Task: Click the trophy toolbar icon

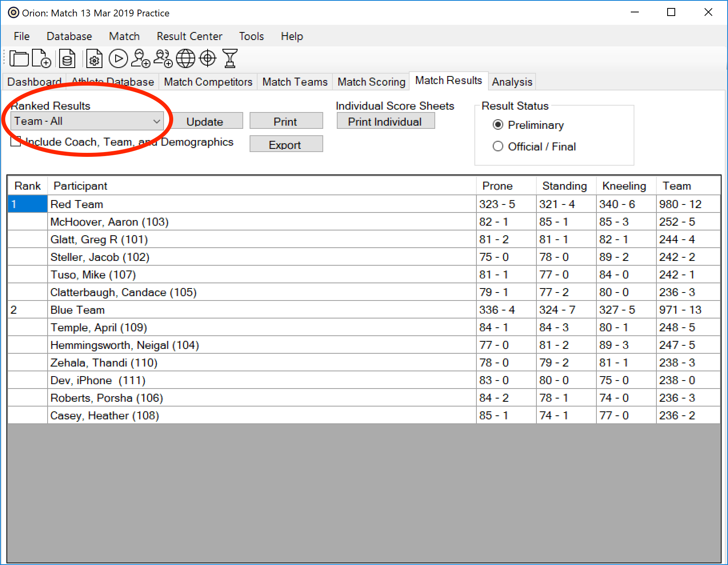Action: pos(230,59)
